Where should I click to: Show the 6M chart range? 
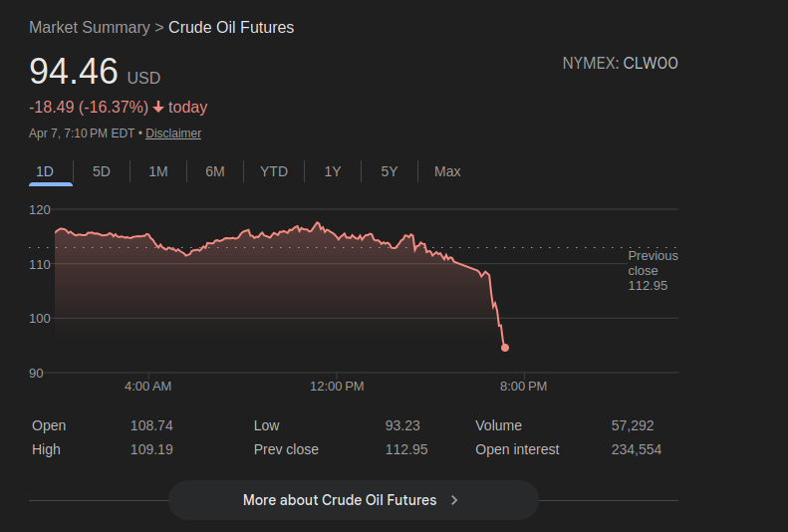point(215,171)
